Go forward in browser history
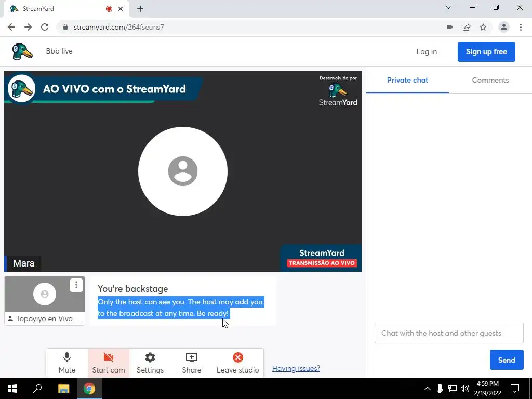 (28, 27)
